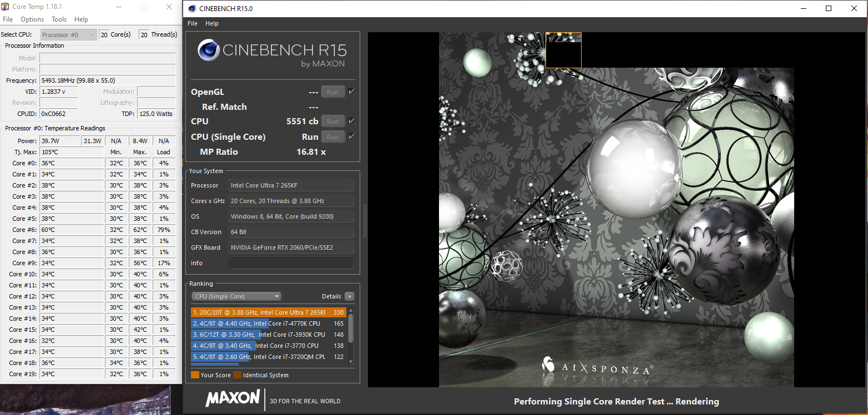Click the CB Version value 64 Bit
Screen dimensions: 868x415
(291, 232)
